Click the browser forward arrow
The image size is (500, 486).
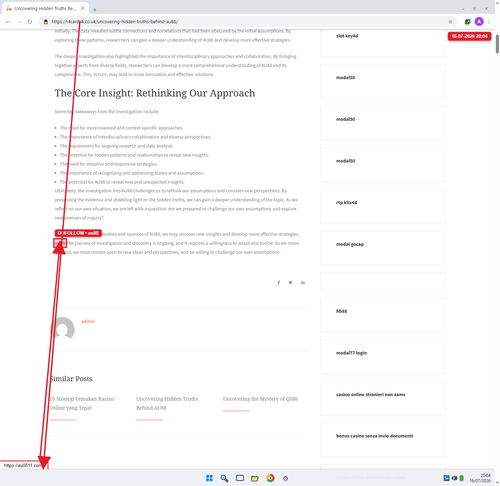pyautogui.click(x=19, y=22)
